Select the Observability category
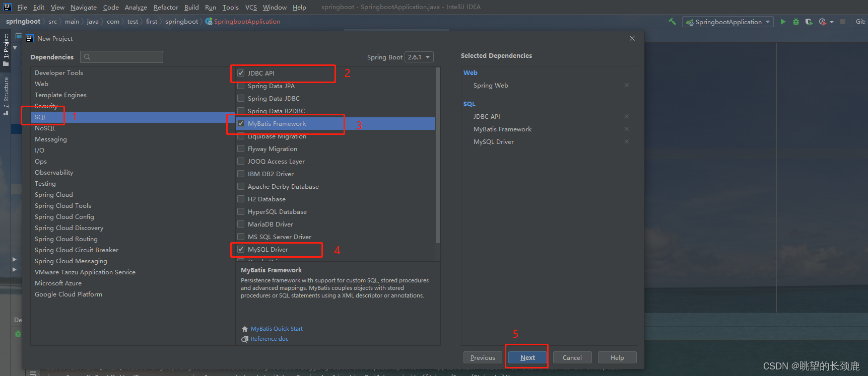 [x=132, y=172]
